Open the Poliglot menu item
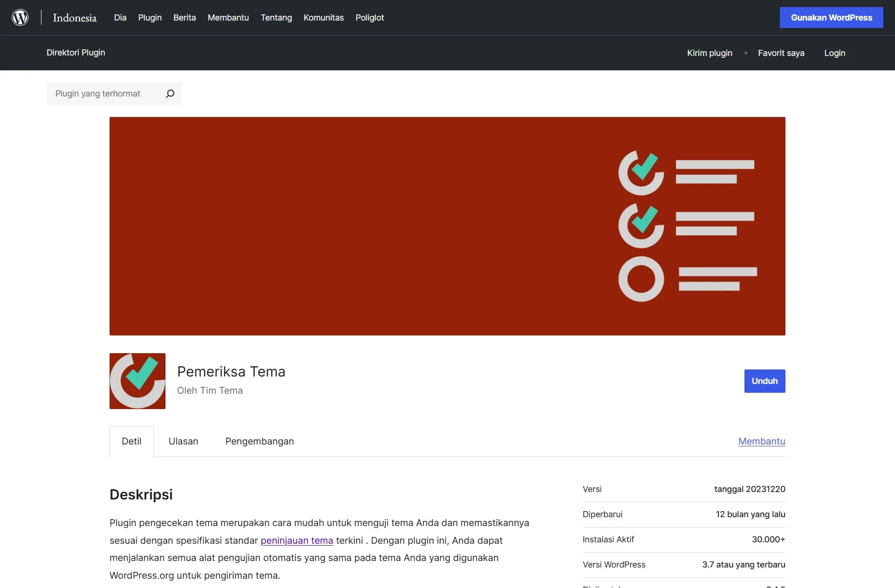The width and height of the screenshot is (895, 588). (x=370, y=18)
